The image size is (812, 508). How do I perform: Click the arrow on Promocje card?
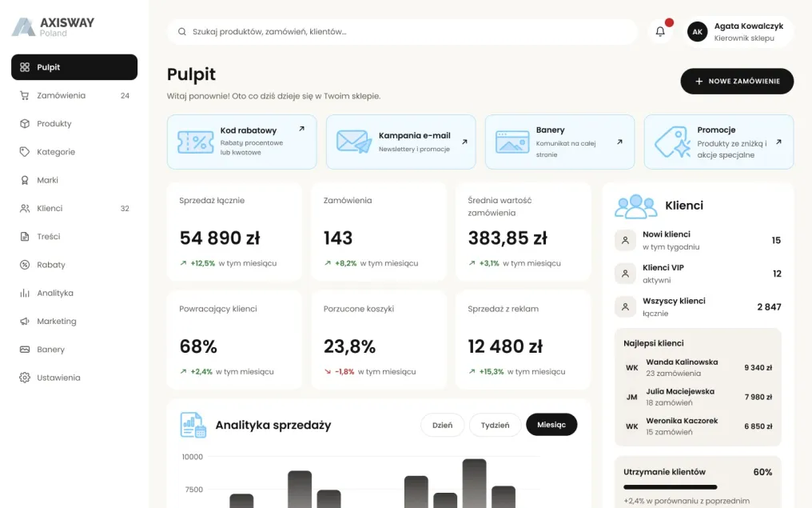(x=778, y=142)
